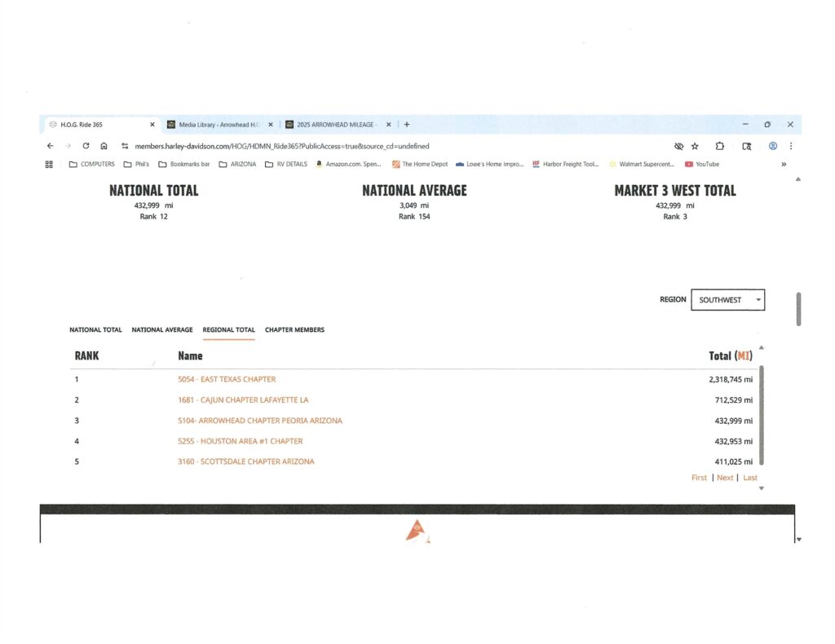Image resolution: width=835 pixels, height=644 pixels.
Task: Switch to the 2025 Arrowhead Mileage tab
Action: tap(337, 125)
